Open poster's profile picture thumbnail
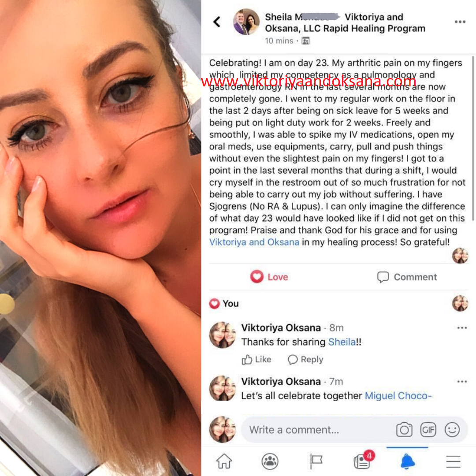The height and width of the screenshot is (476, 476). pyautogui.click(x=246, y=22)
